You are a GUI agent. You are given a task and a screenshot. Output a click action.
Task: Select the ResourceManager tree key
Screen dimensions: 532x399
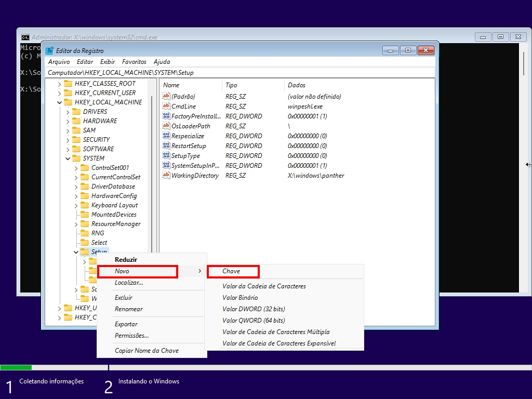[116, 224]
